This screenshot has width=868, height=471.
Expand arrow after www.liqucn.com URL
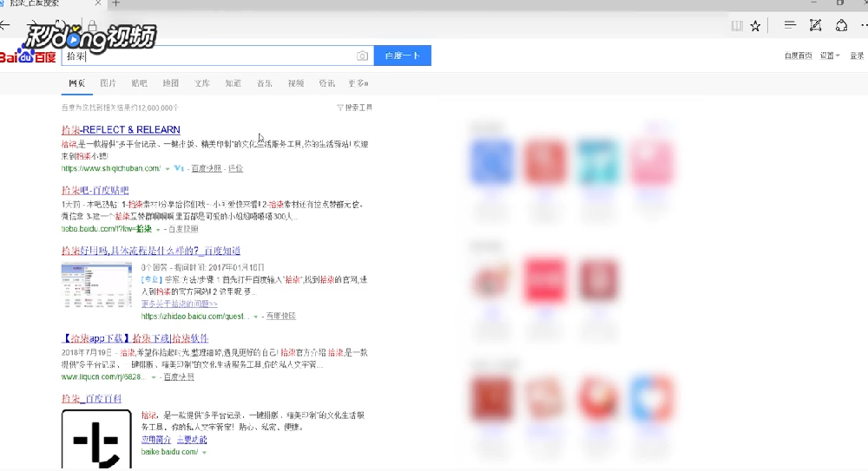pos(154,377)
